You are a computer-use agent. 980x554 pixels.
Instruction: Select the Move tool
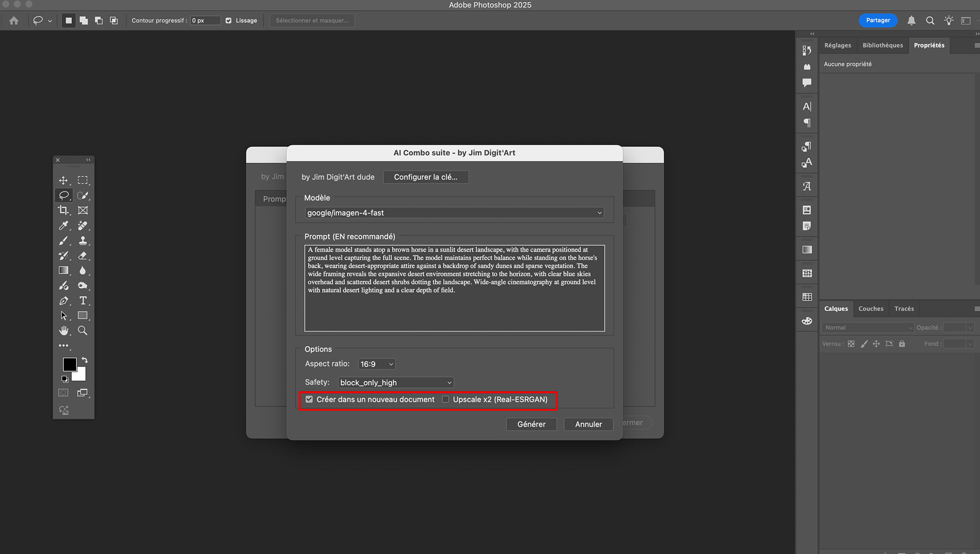[x=63, y=181]
